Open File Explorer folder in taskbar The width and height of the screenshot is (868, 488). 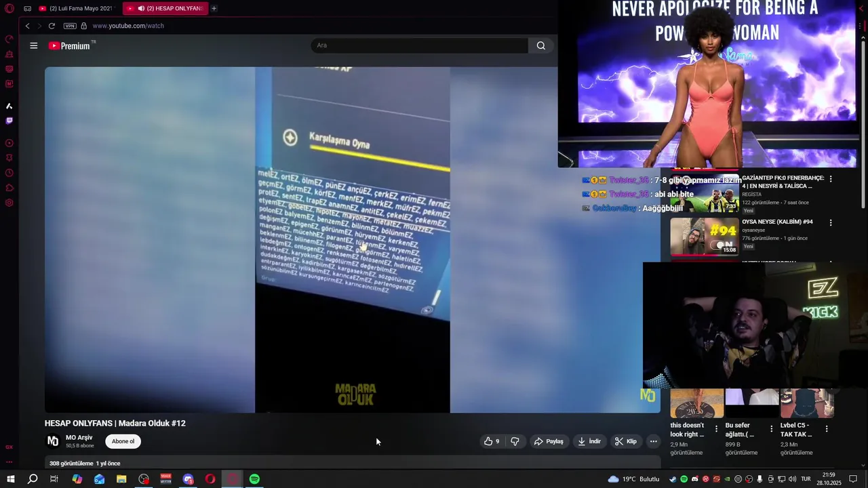(x=121, y=479)
